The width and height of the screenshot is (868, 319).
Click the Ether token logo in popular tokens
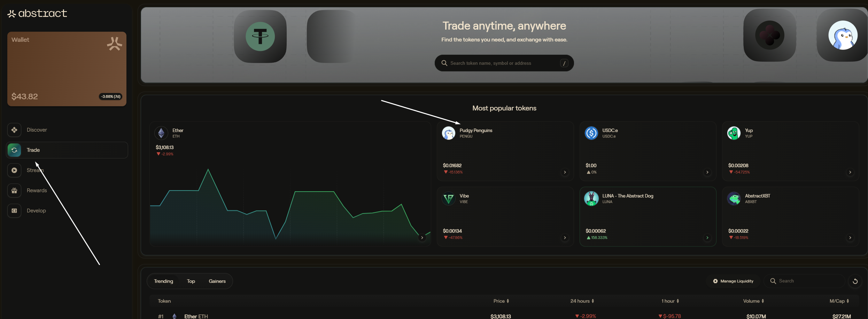pos(161,133)
